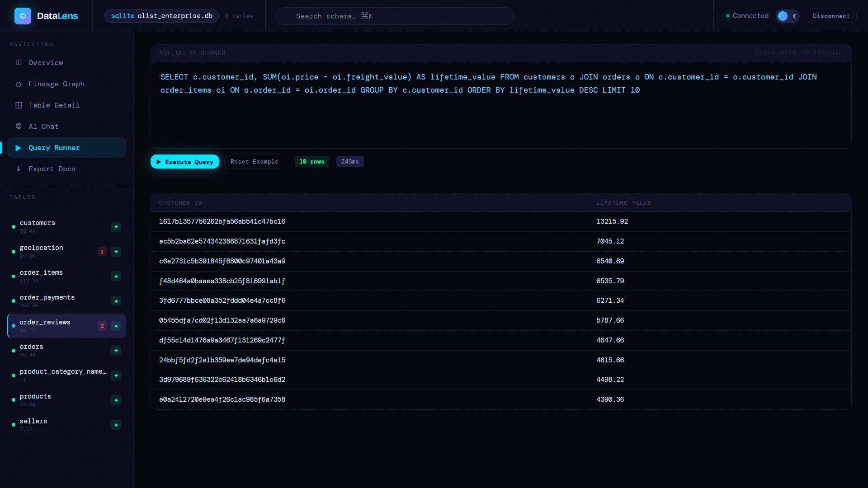Click customer id 3d979689f636322c62418b6346b1c6d2
868x488 pixels.
(x=222, y=380)
